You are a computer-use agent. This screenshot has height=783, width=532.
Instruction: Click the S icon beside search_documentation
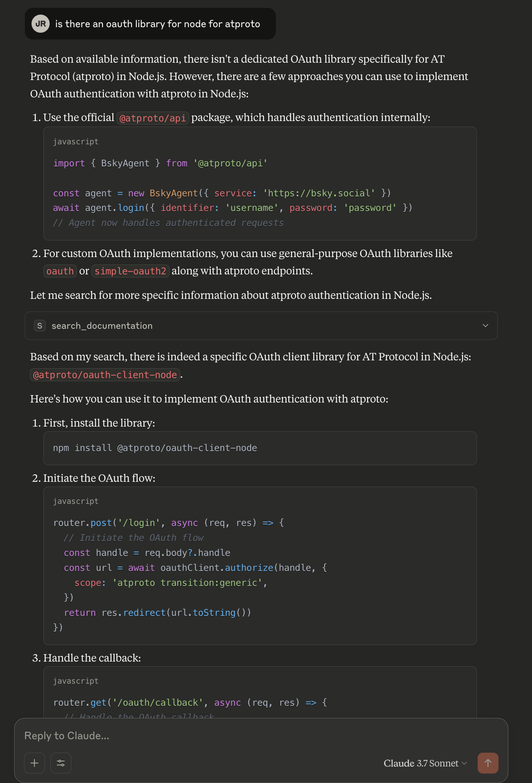39,326
